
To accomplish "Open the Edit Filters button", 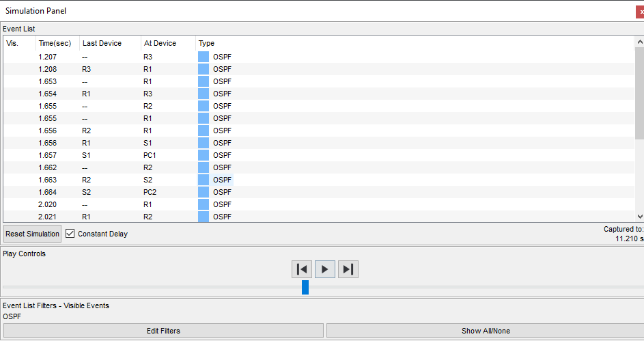I will pyautogui.click(x=163, y=331).
